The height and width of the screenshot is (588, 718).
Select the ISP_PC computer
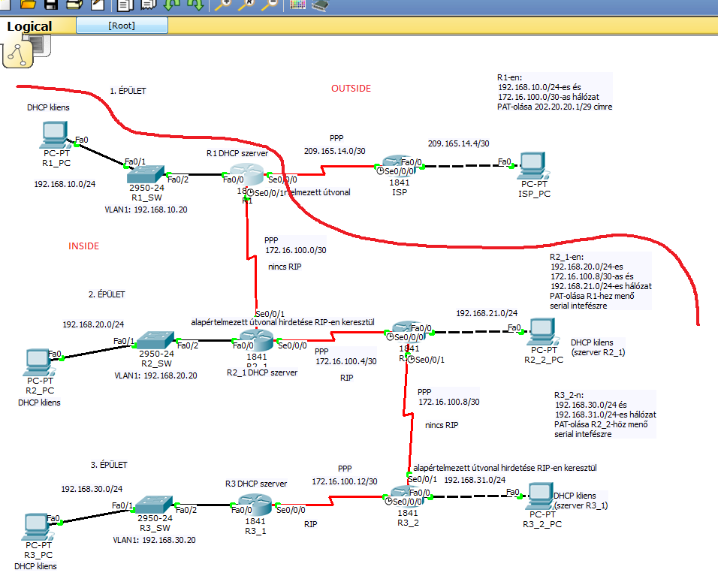click(x=533, y=166)
